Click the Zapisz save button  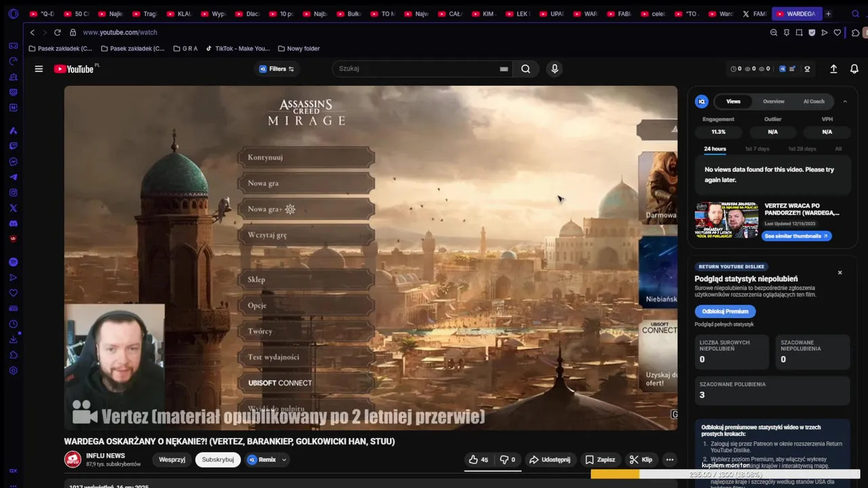pos(599,460)
